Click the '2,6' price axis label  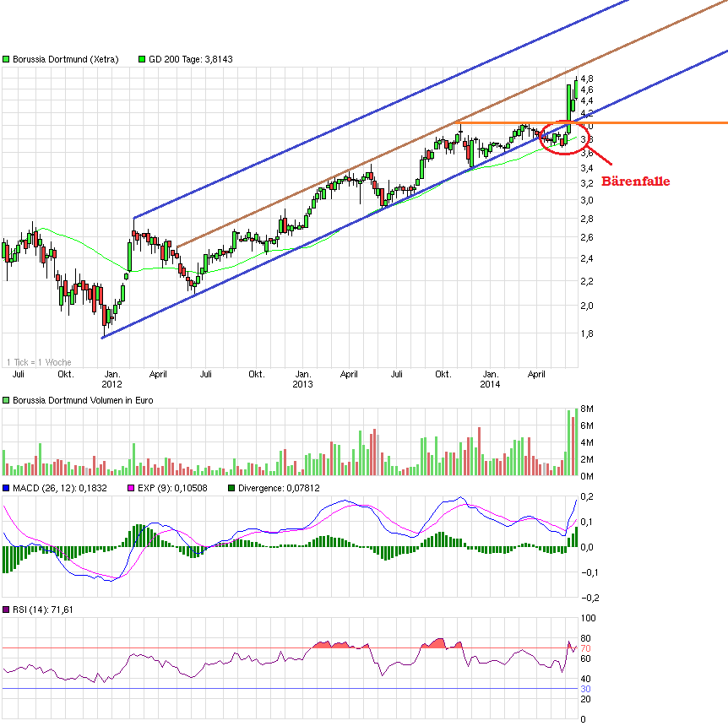587,238
